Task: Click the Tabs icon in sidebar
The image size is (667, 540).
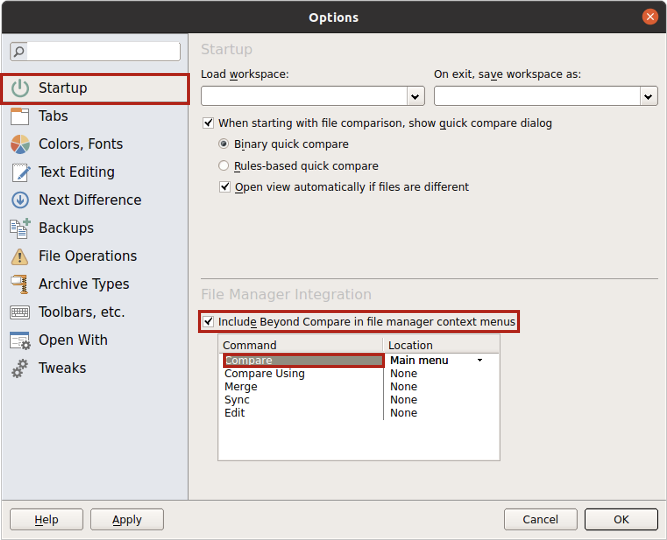Action: pyautogui.click(x=20, y=116)
